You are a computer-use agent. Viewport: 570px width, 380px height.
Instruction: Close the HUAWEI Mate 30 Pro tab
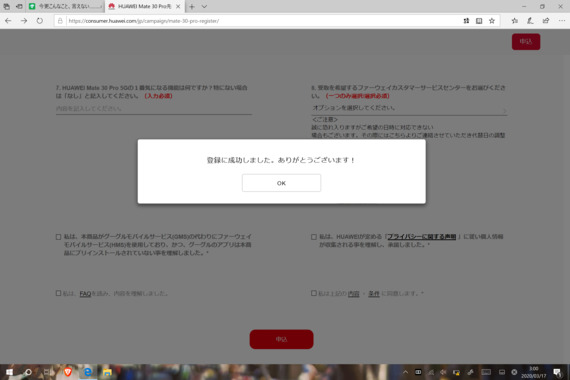coord(178,7)
